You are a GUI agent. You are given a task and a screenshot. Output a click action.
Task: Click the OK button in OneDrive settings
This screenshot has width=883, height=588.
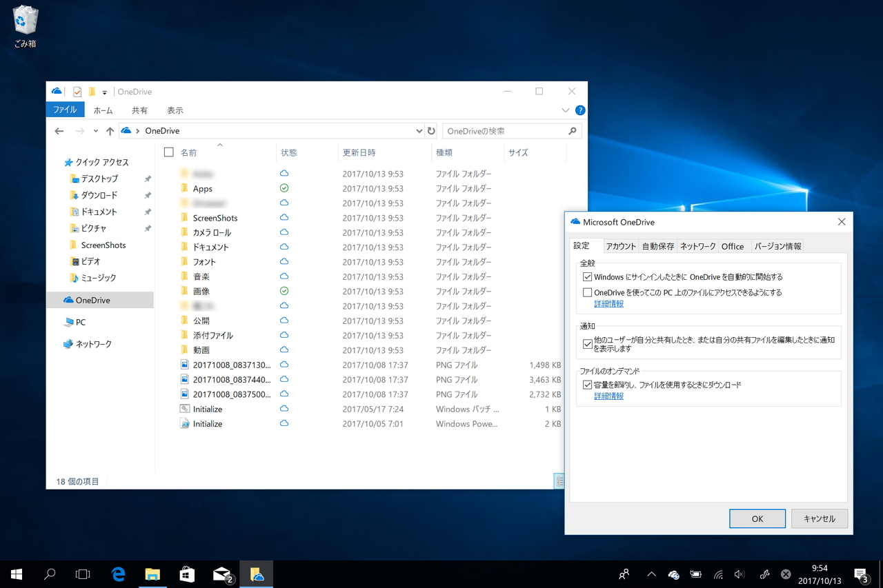pyautogui.click(x=757, y=518)
